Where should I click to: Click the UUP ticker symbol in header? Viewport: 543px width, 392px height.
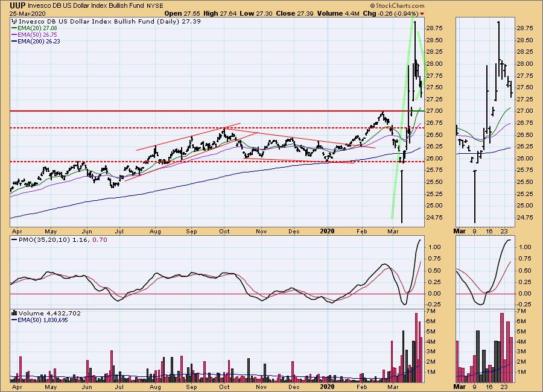[x=17, y=5]
